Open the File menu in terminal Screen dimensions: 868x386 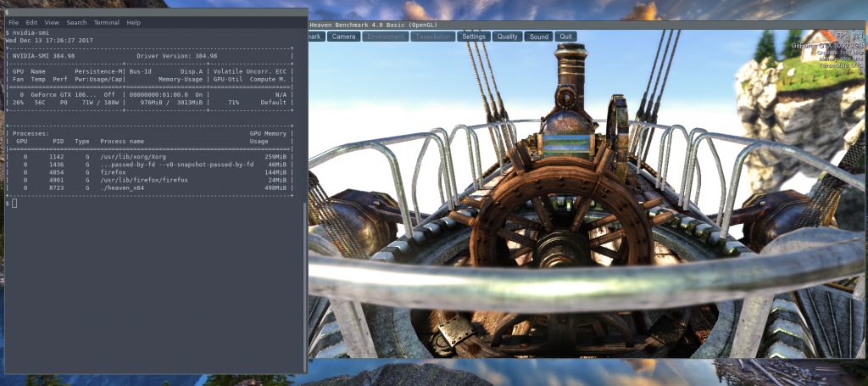click(14, 22)
